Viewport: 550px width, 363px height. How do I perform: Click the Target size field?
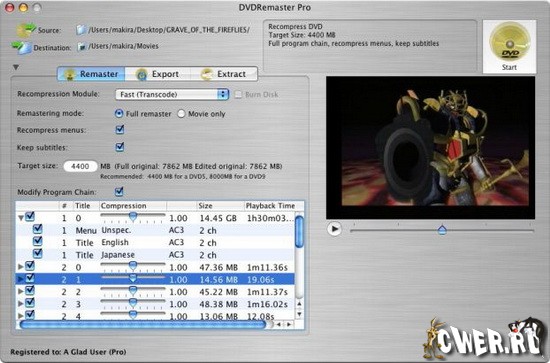[x=80, y=166]
